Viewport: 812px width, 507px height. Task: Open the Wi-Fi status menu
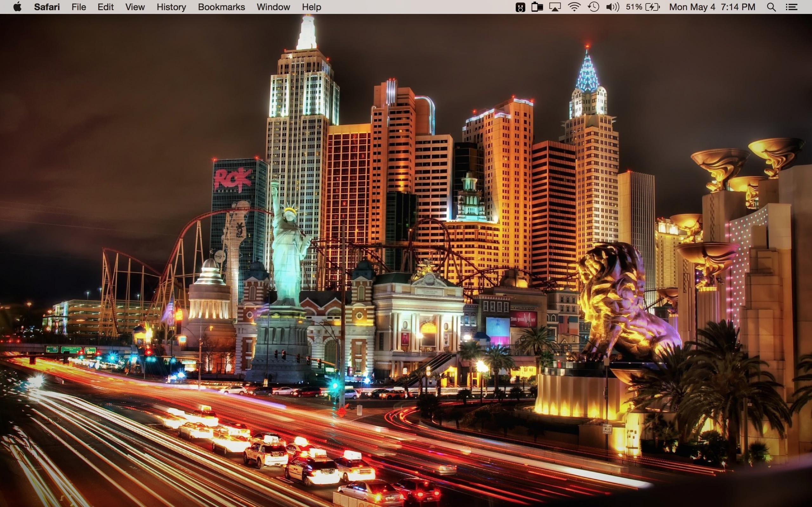(574, 7)
